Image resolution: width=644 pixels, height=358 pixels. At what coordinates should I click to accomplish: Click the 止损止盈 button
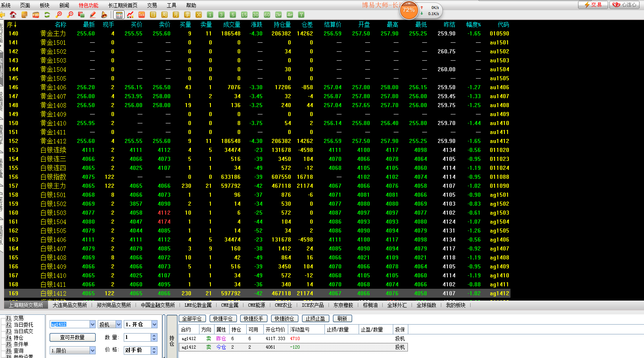(315, 318)
